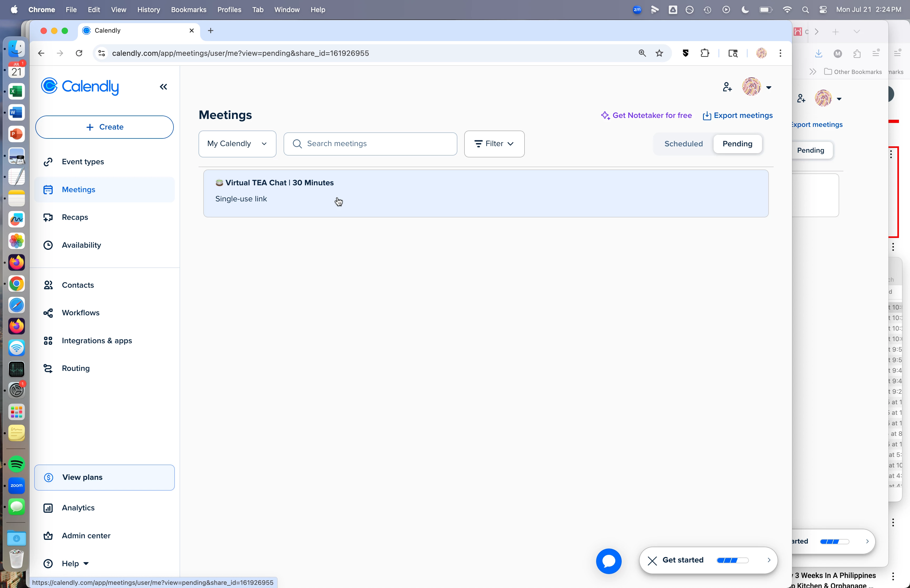This screenshot has height=588, width=910.
Task: Click the Create button
Action: [x=104, y=127]
